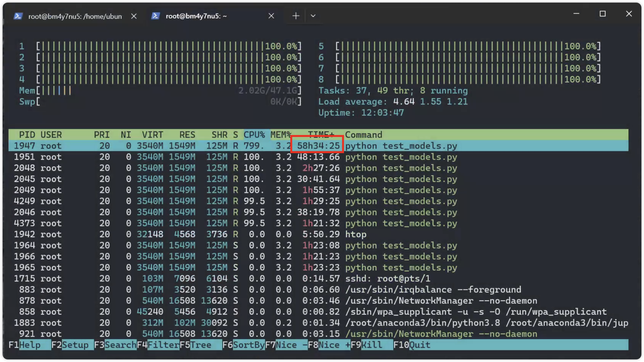644x362 pixels.
Task: Select process row with PID 2046
Action: click(x=318, y=212)
